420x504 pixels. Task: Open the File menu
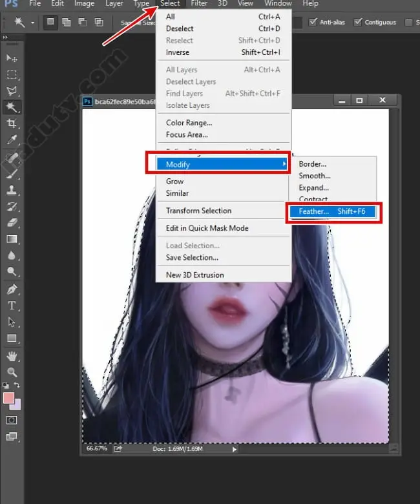35,3
